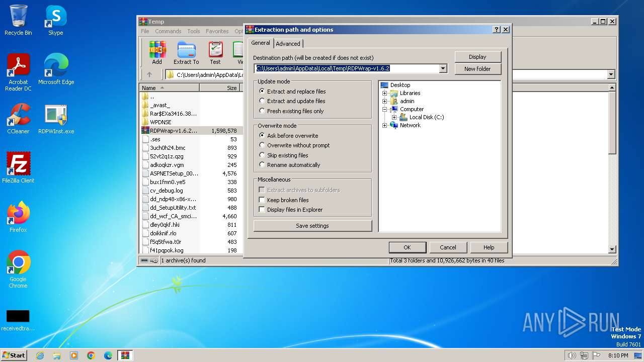This screenshot has height=362, width=644.
Task: Click the Extract To toolbar icon
Action: pyautogui.click(x=186, y=53)
